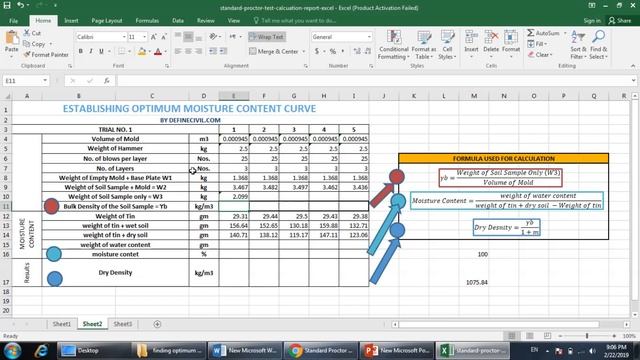Open the View ribbon tab

click(233, 20)
